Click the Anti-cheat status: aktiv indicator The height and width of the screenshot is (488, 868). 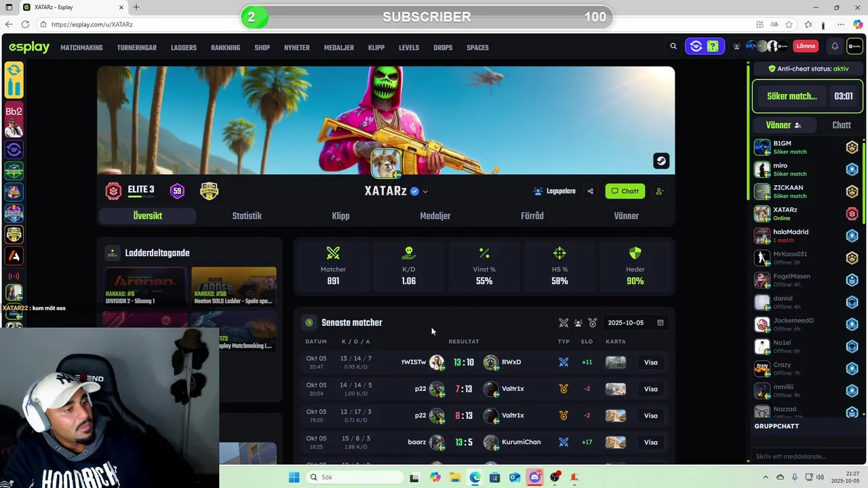[808, 68]
